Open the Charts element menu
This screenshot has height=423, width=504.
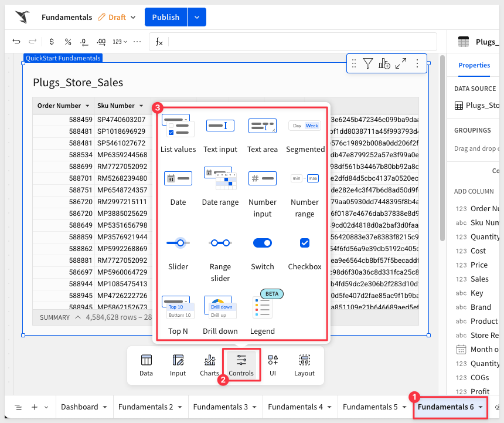point(209,365)
